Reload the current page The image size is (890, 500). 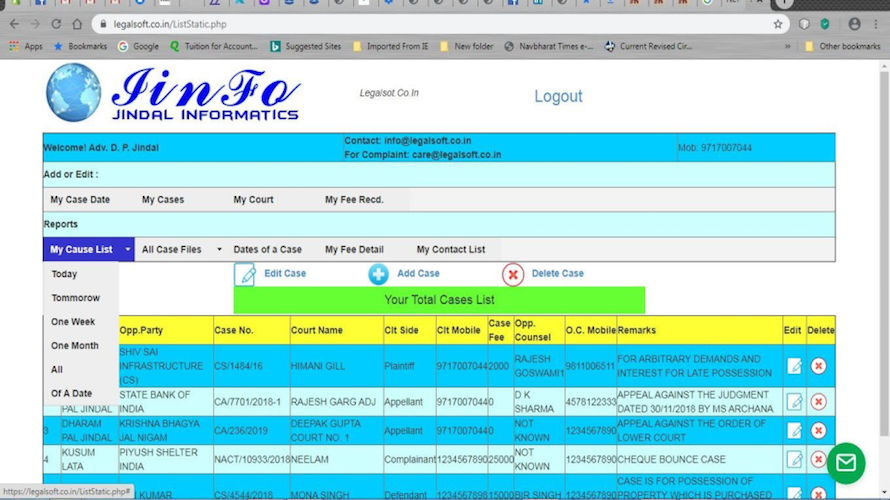[56, 24]
